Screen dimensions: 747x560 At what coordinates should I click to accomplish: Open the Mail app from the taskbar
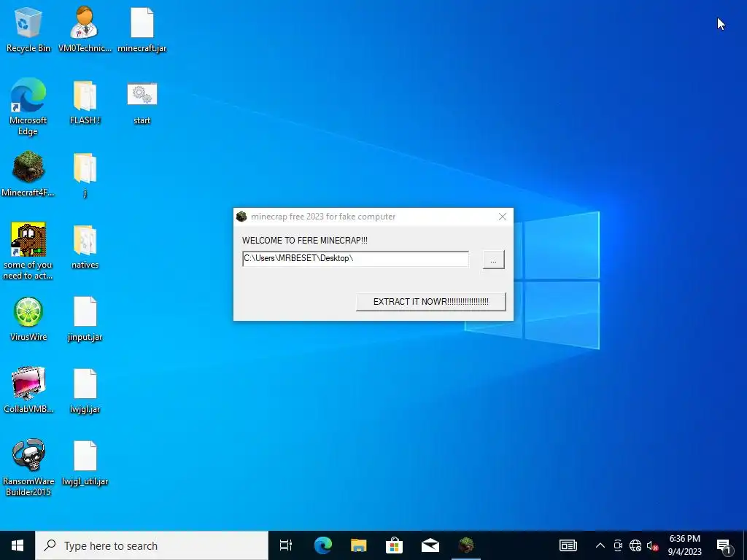pos(430,545)
